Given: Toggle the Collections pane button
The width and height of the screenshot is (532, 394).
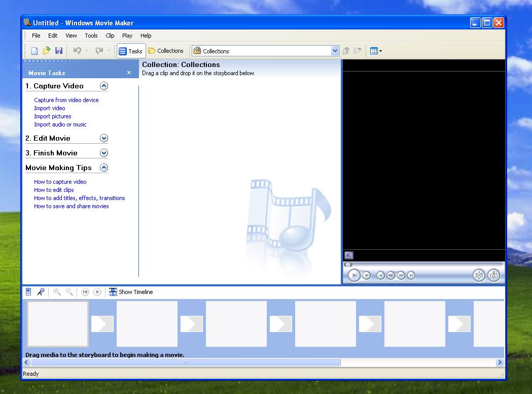Looking at the screenshot, I should point(166,51).
